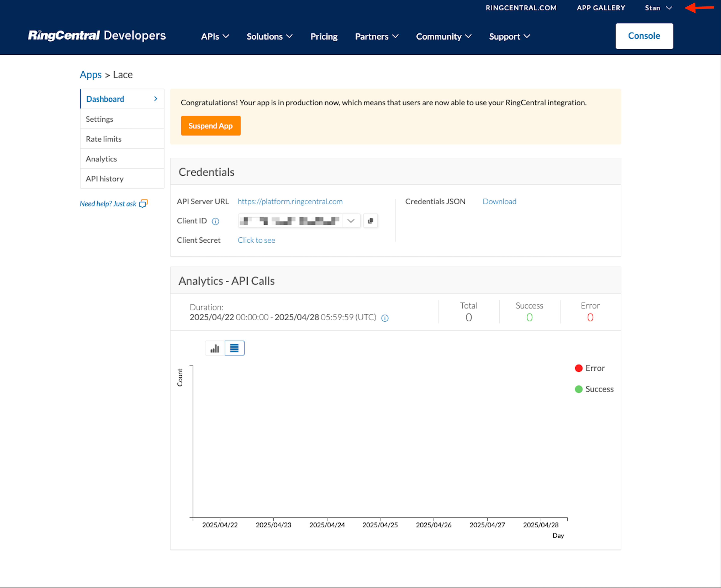Click the 2025/04/28 axis date label
Viewport: 721px width, 588px height.
click(541, 525)
